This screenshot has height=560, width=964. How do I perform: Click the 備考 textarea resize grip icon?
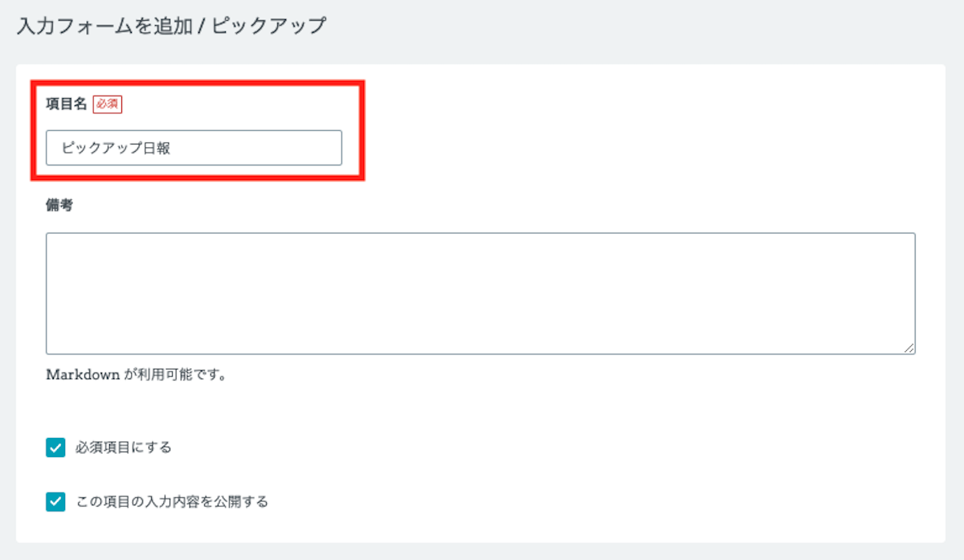(909, 348)
